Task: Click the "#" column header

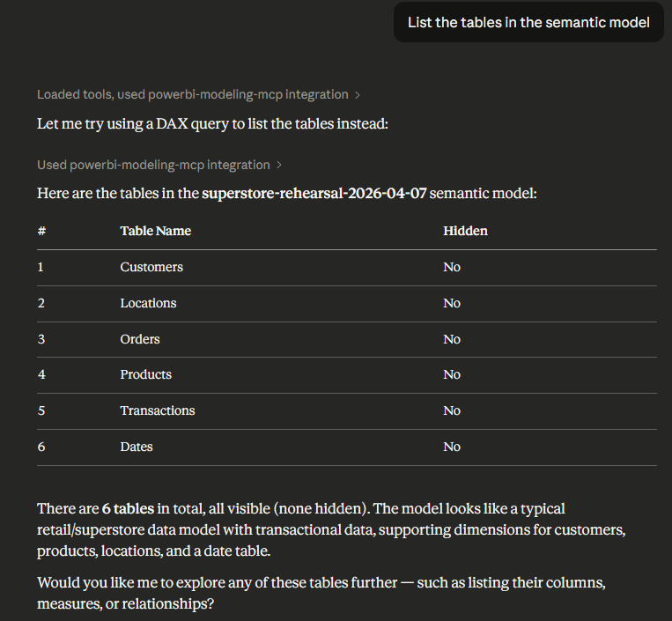Action: click(x=41, y=231)
